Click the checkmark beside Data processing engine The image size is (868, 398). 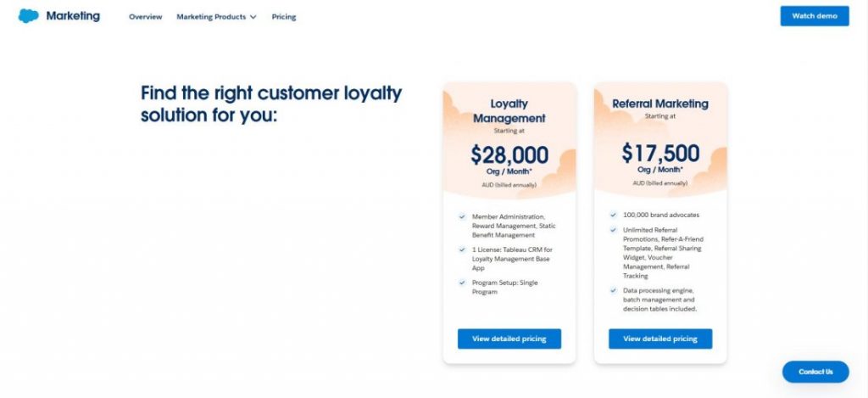(614, 290)
